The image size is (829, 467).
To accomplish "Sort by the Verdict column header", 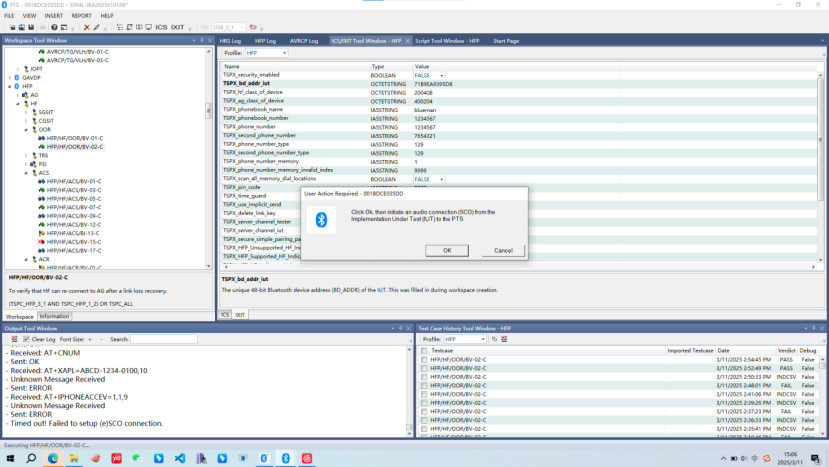I will click(x=786, y=351).
